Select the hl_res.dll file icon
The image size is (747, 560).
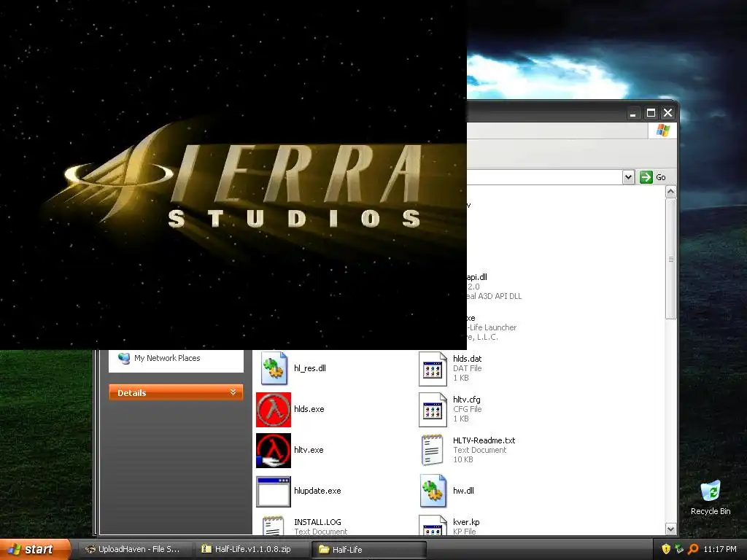[274, 368]
